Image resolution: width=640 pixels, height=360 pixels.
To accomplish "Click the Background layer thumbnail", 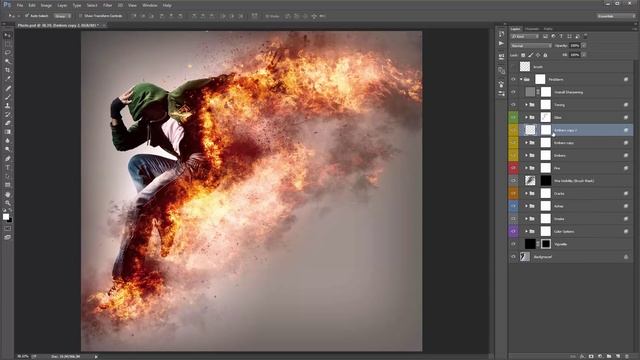I will [525, 257].
